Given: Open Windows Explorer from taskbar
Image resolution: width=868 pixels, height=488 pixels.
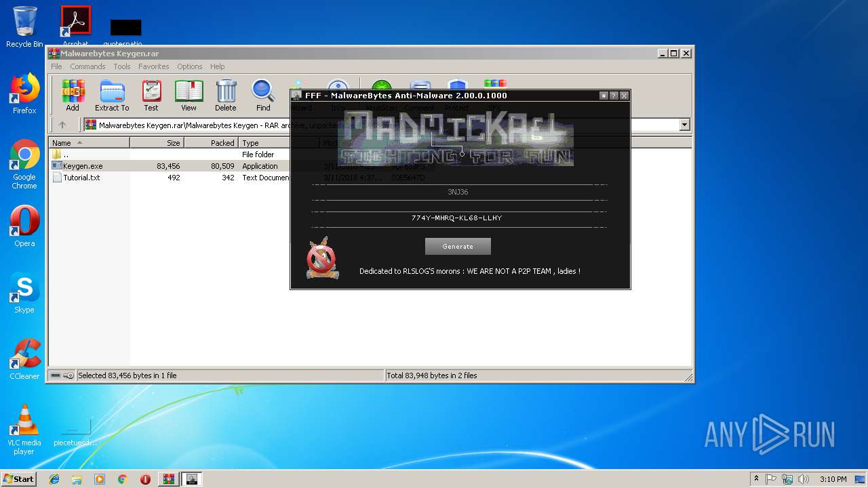Looking at the screenshot, I should [x=77, y=479].
